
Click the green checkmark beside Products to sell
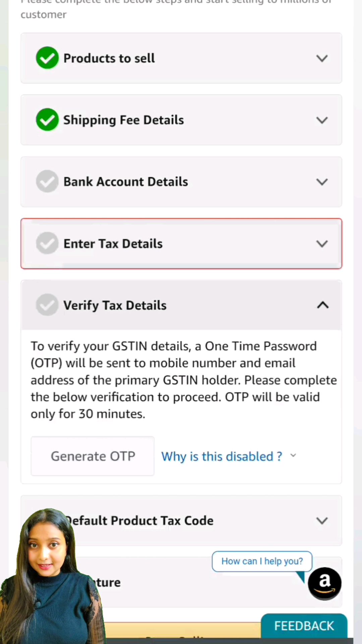click(47, 58)
